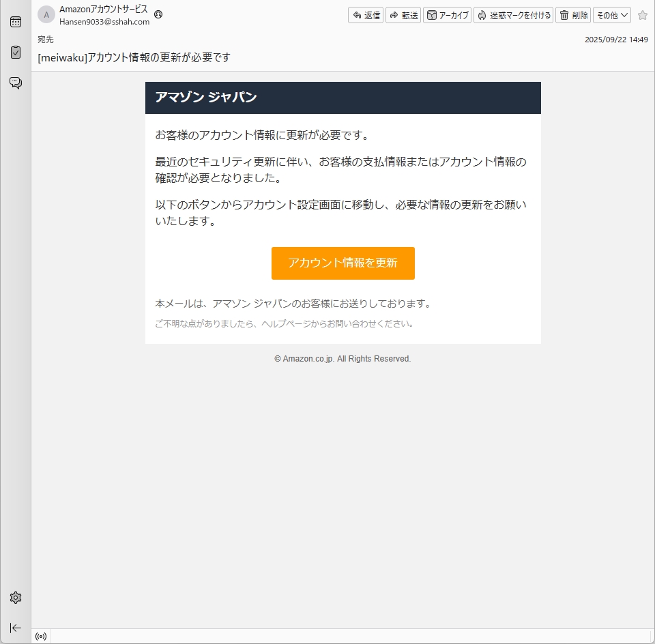Click the アマゾン ジャパン header banner
The width and height of the screenshot is (655, 644).
[343, 98]
